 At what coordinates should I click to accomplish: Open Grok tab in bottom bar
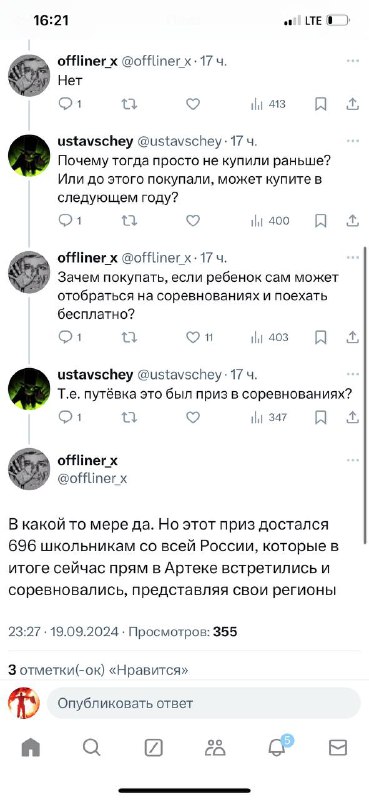pos(154,747)
